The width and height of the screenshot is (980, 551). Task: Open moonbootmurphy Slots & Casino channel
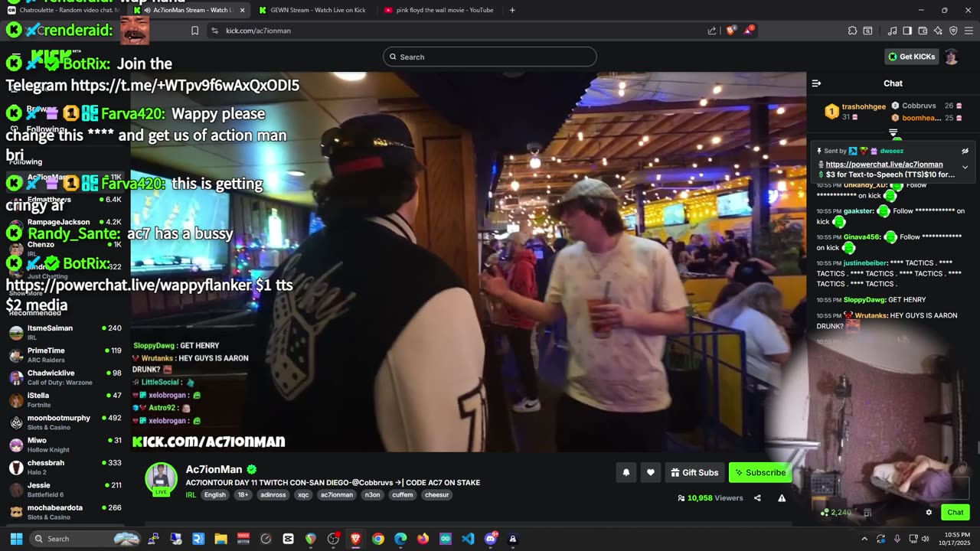(x=65, y=422)
